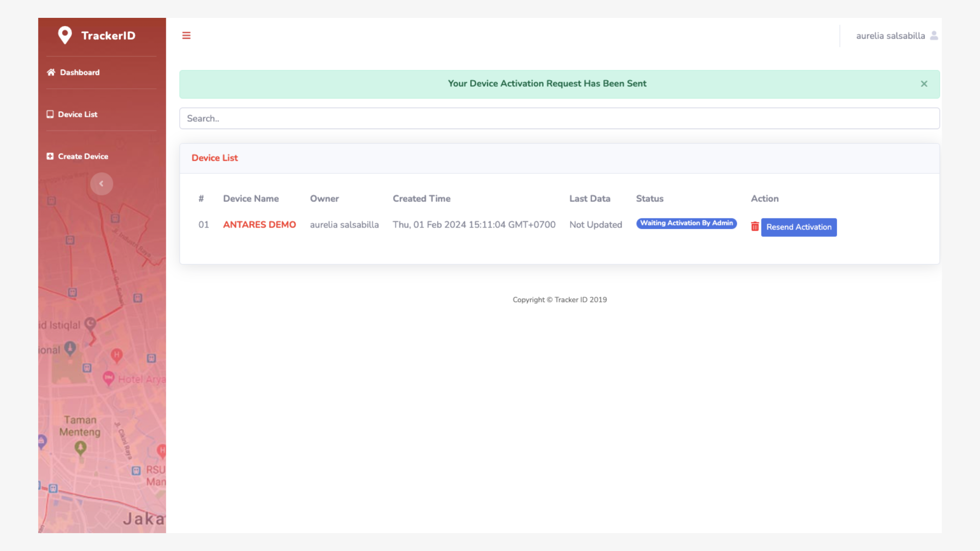Dismiss the activation request alert
Image resolution: width=980 pixels, height=551 pixels.
point(924,84)
